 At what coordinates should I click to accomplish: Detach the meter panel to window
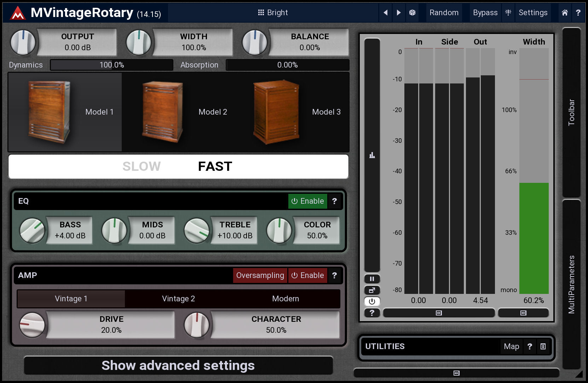(372, 290)
